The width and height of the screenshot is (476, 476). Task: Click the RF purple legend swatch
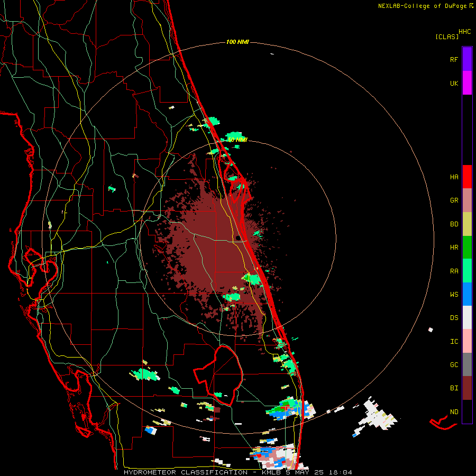click(x=467, y=59)
